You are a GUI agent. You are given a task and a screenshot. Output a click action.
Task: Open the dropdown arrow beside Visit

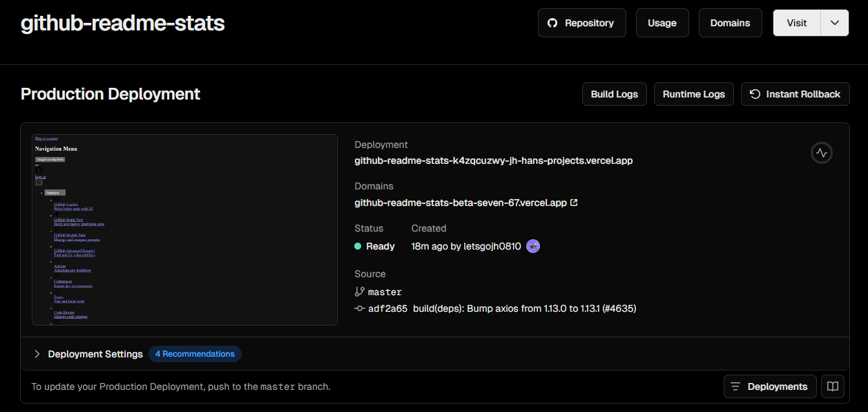[834, 23]
